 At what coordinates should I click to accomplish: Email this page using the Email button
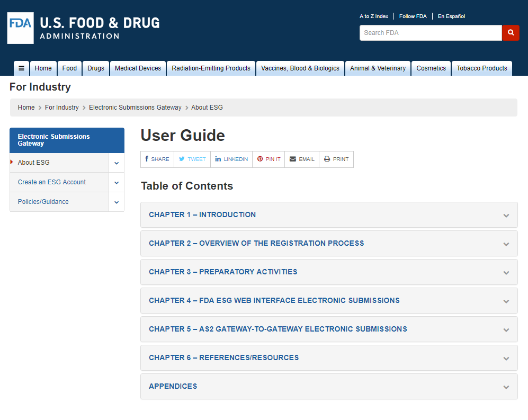tap(302, 159)
